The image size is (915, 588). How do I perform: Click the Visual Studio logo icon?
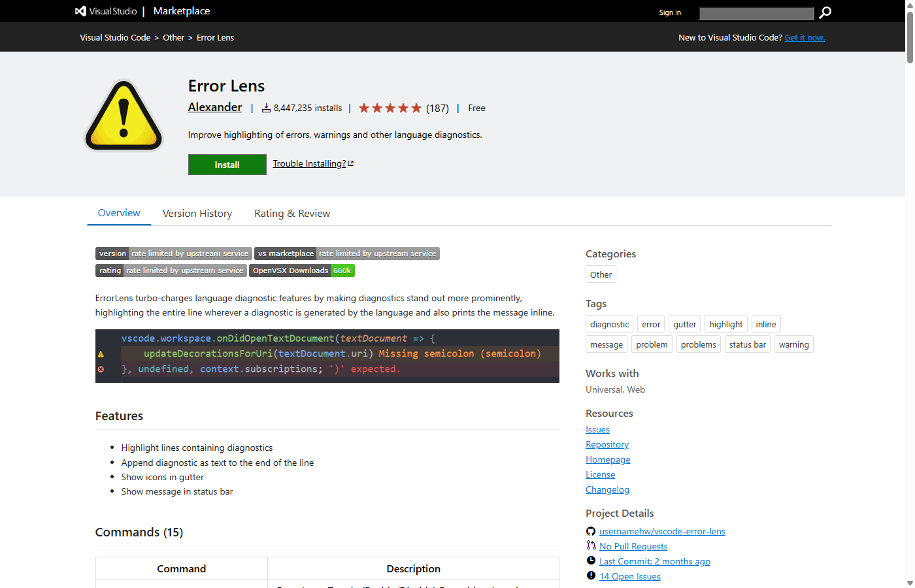coord(80,11)
